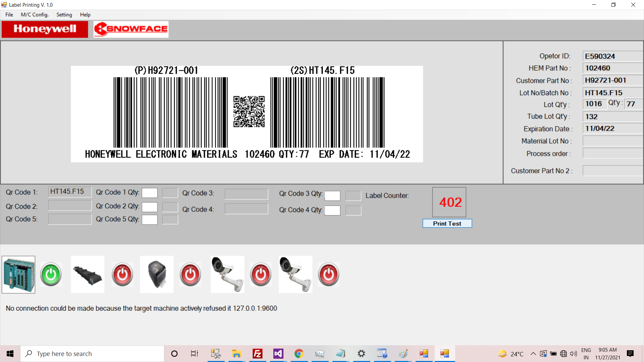The image size is (644, 362).
Task: Click the label printer device icon
Action: 157,275
